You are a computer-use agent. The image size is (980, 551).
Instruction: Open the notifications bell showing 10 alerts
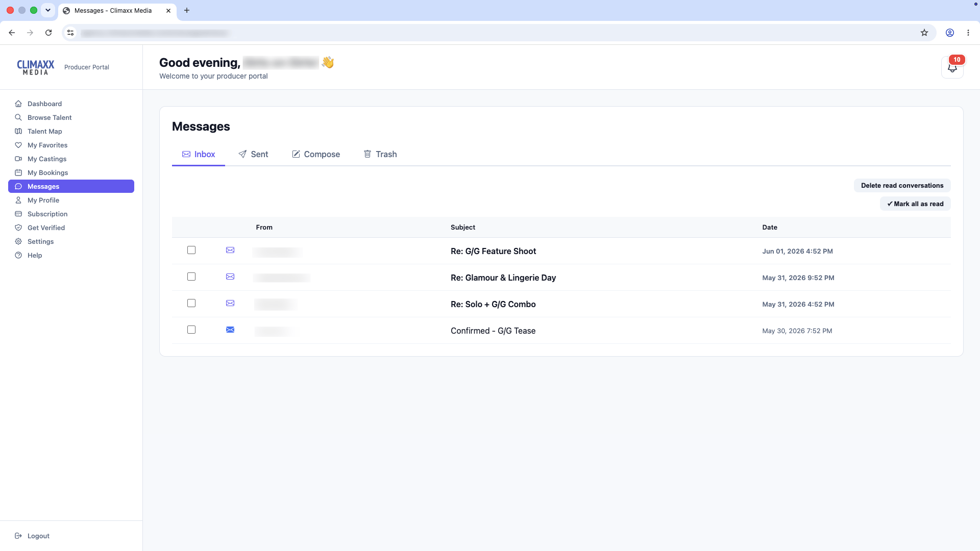[952, 67]
